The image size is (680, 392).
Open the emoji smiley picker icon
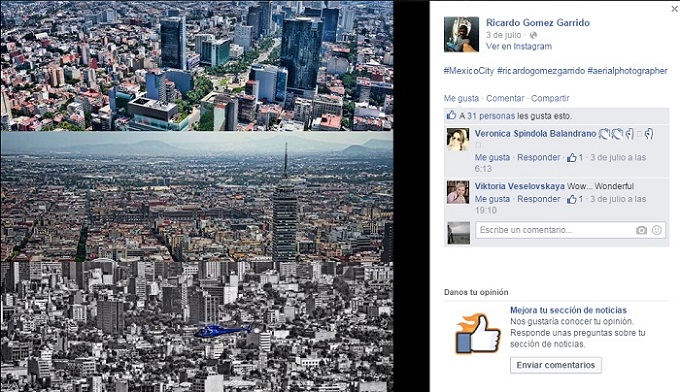[657, 230]
